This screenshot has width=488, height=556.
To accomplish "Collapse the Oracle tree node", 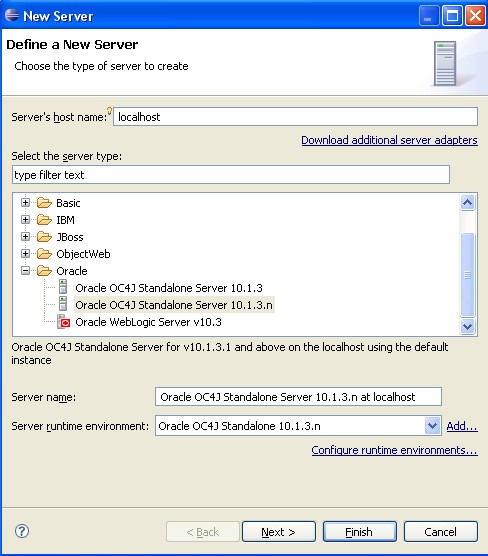I will [x=25, y=271].
